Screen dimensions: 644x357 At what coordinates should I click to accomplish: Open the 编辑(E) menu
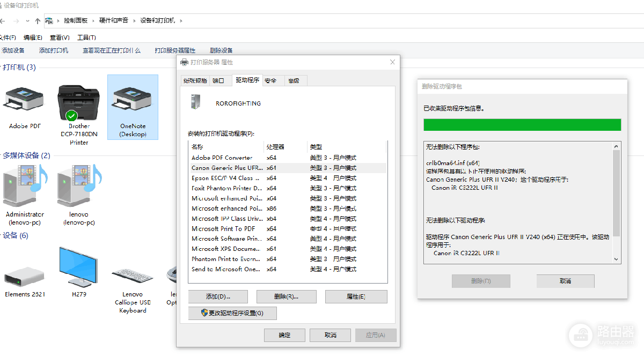pyautogui.click(x=33, y=38)
